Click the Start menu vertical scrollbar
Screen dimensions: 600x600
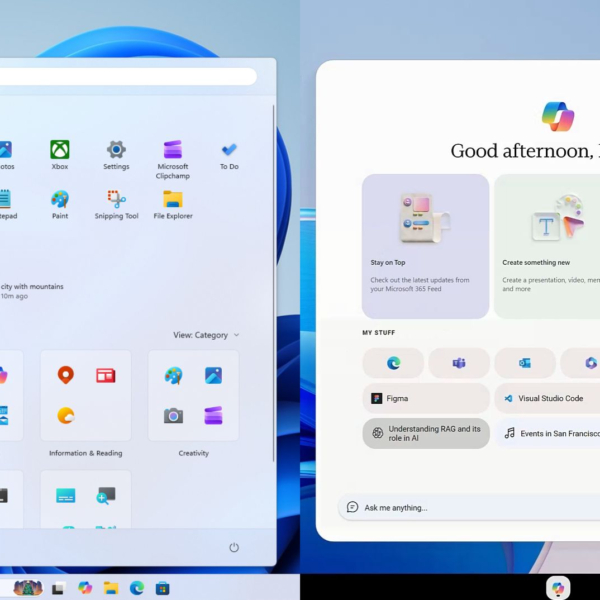pos(274,283)
